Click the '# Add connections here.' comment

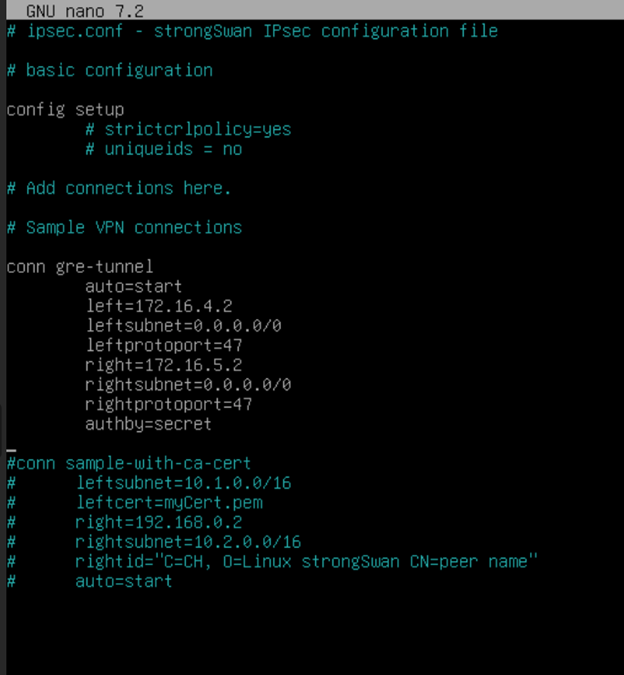point(118,188)
